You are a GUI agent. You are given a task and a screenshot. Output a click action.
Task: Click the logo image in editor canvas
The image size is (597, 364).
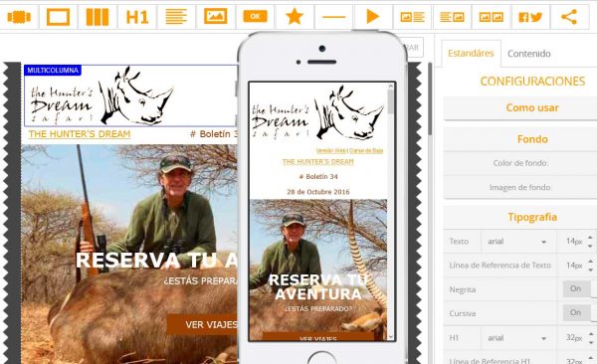point(102,95)
